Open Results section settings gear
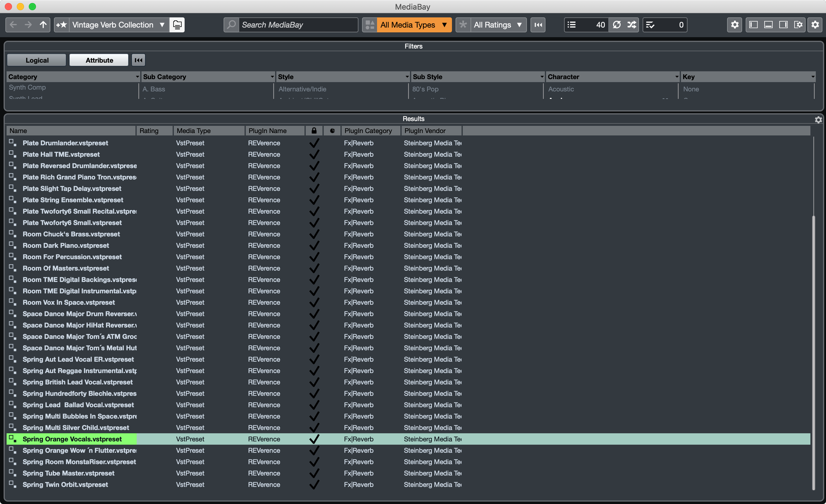The width and height of the screenshot is (826, 504). [x=818, y=119]
